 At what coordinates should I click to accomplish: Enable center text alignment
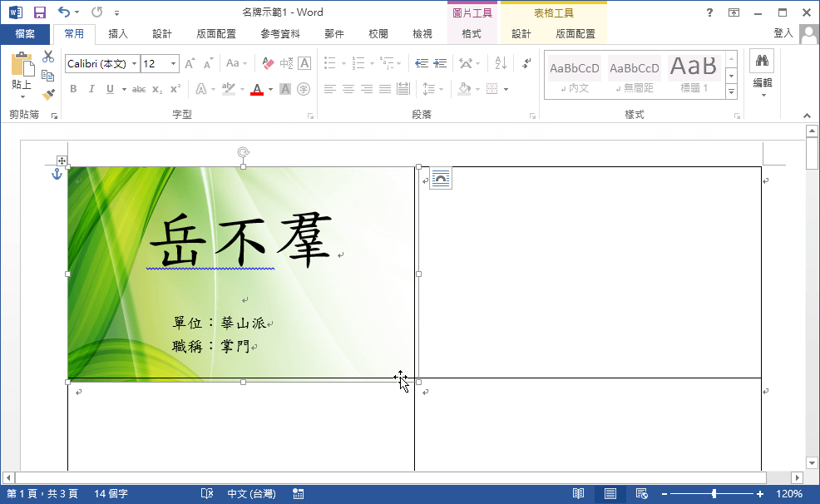[x=347, y=89]
